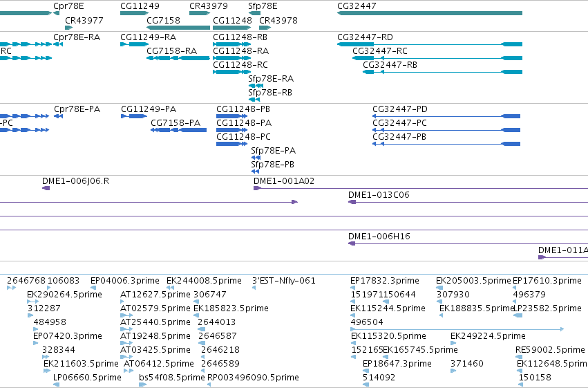588x388 pixels.
Task: Open the CG7158 gene label
Action: click(163, 20)
